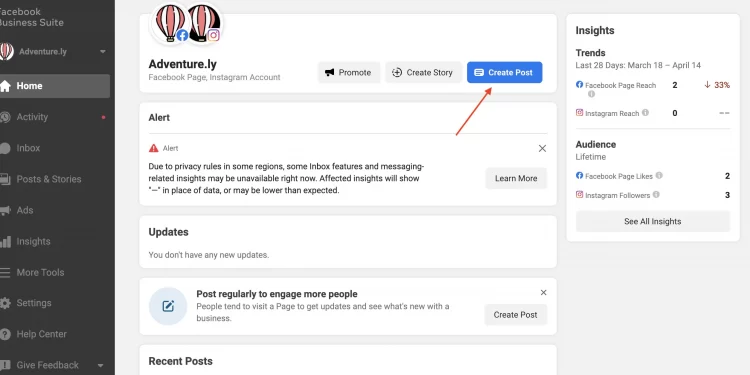Click the Facebook Page Likes label
The width and height of the screenshot is (750, 375).
click(619, 176)
